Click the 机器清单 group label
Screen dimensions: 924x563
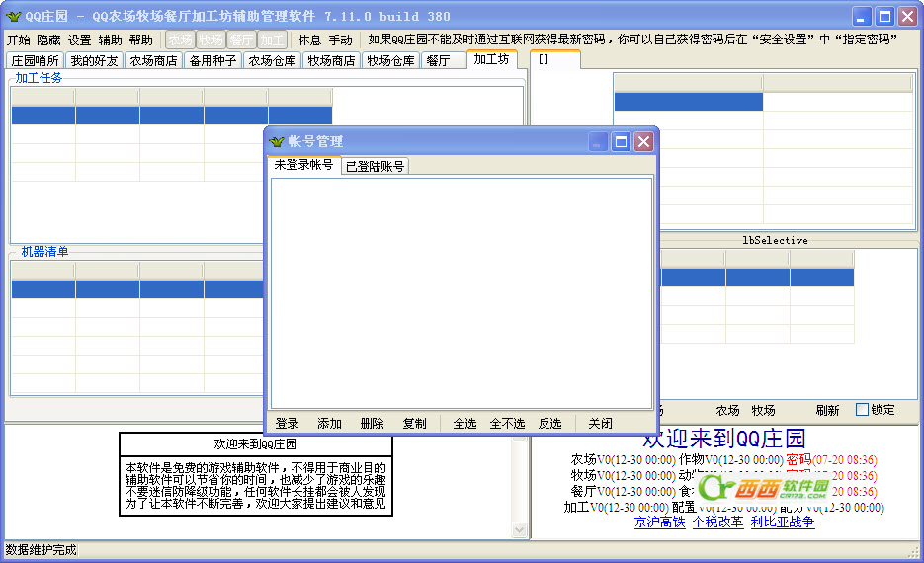(x=44, y=252)
